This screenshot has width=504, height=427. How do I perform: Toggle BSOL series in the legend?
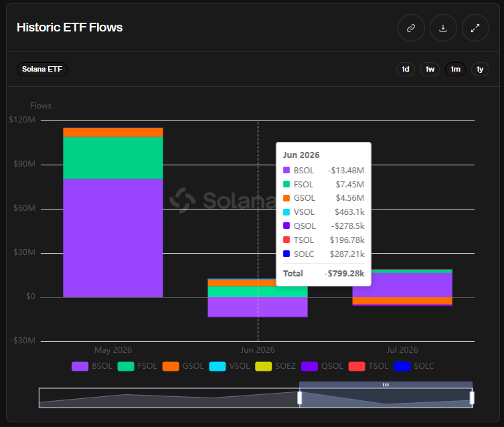pyautogui.click(x=92, y=366)
